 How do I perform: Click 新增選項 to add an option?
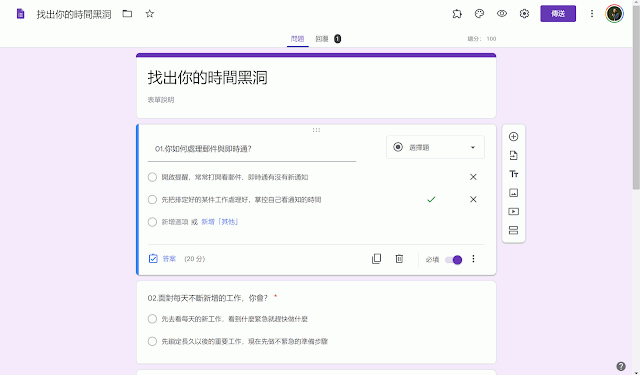pos(175,222)
